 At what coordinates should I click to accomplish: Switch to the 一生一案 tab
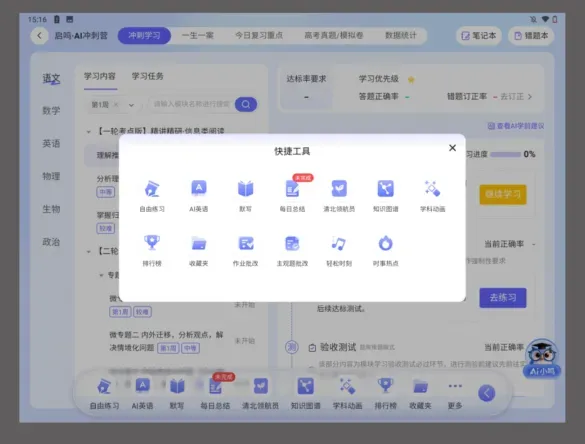point(198,35)
